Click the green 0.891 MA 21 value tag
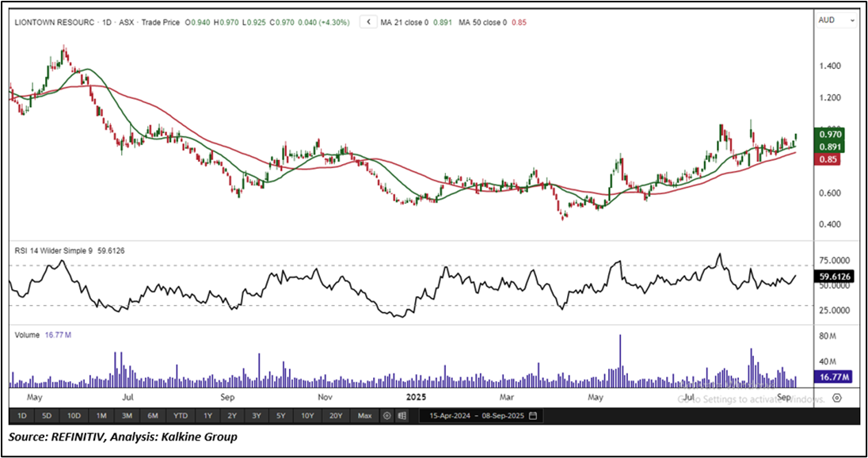Viewport: 868px width, 458px height. point(830,147)
